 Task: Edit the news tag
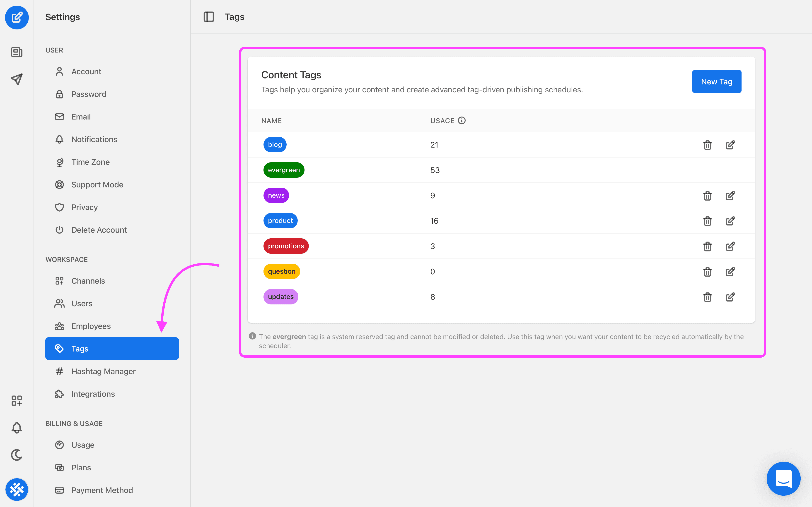(730, 196)
